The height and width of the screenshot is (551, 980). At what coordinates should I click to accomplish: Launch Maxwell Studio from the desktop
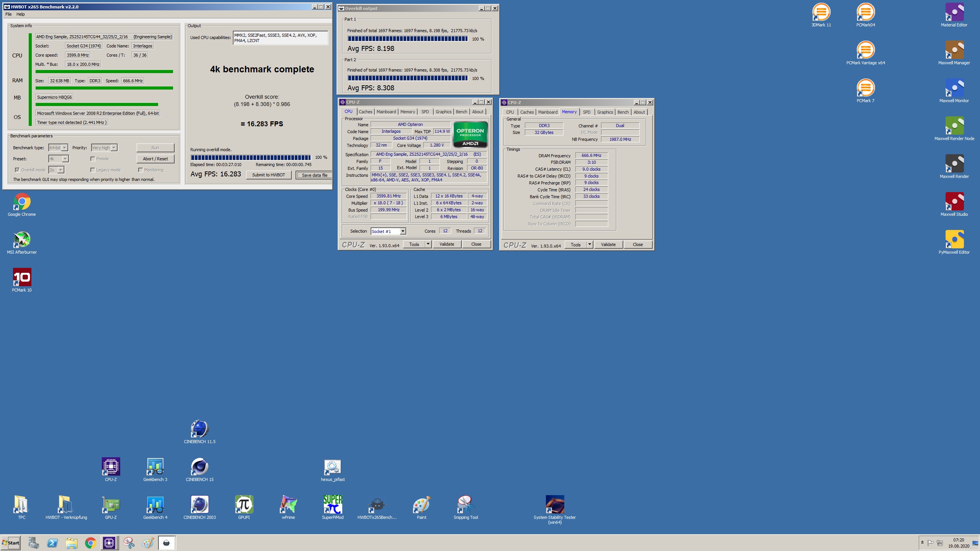pos(954,205)
